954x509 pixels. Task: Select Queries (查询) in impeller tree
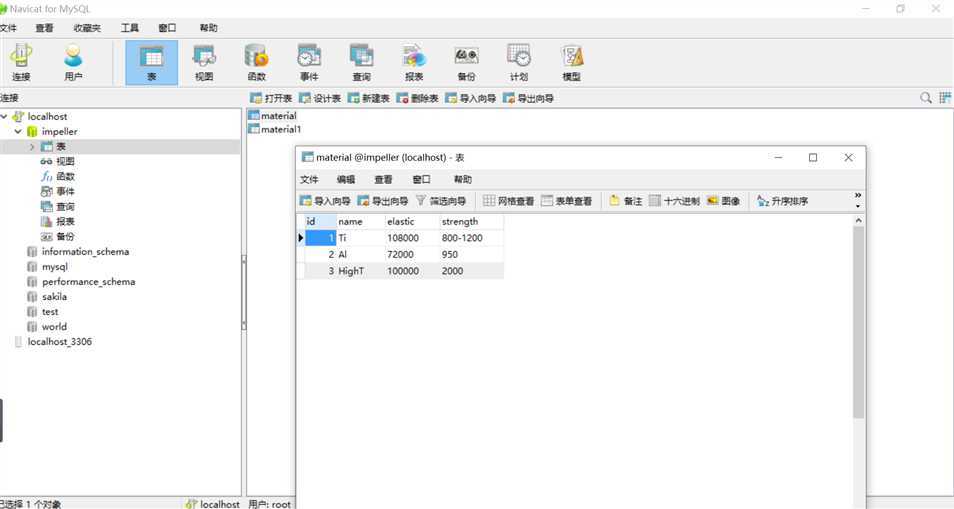coord(58,206)
